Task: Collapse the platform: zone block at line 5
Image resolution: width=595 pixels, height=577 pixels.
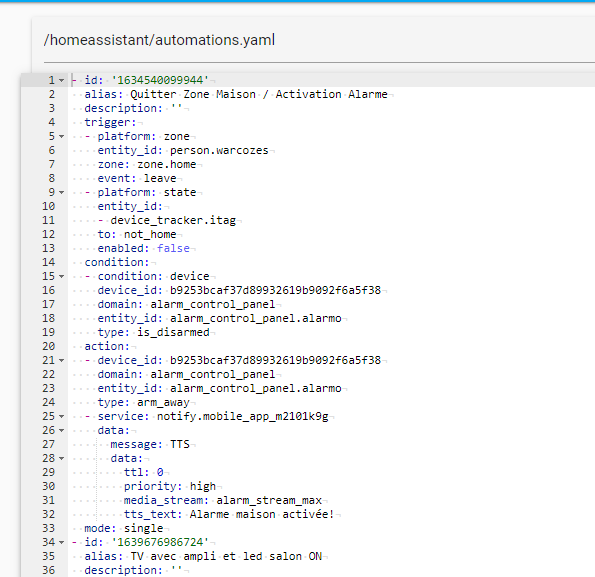Action: [61, 137]
